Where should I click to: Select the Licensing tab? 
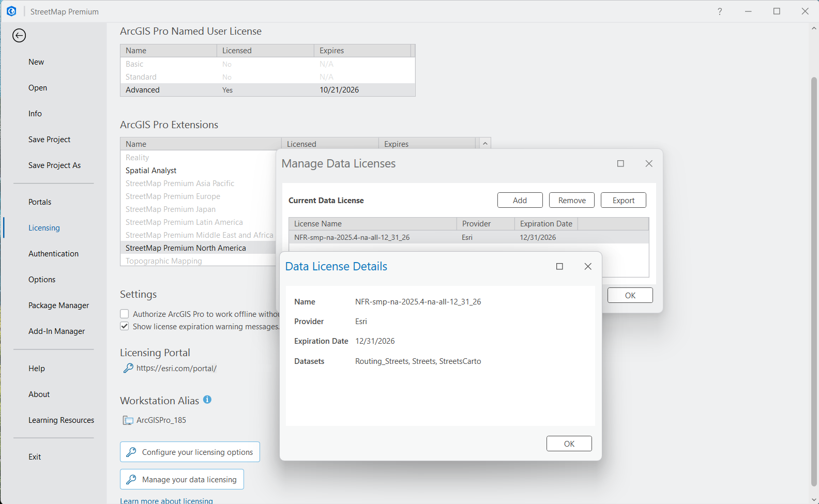tap(44, 228)
